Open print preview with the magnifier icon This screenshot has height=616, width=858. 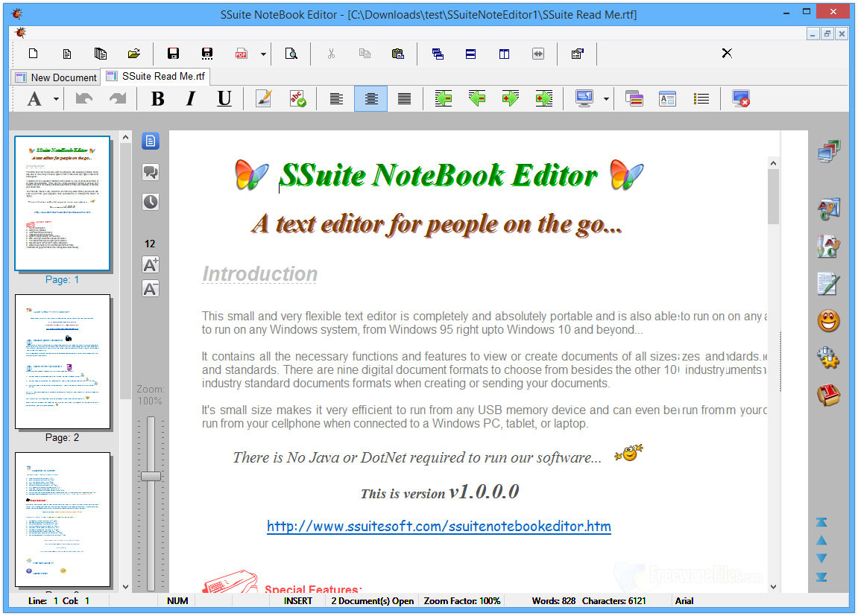pyautogui.click(x=291, y=54)
